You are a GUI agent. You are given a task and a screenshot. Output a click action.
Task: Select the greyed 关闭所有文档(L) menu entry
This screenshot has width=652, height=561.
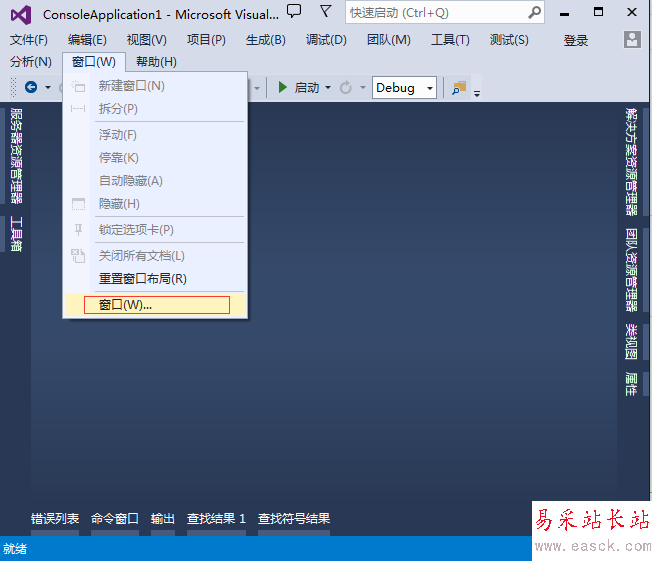click(155, 256)
